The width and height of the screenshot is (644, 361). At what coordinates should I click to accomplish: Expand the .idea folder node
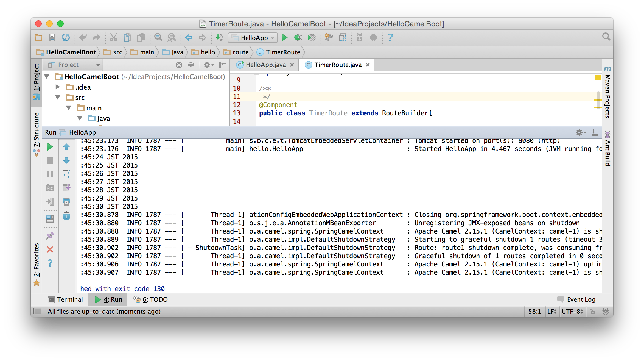[58, 87]
